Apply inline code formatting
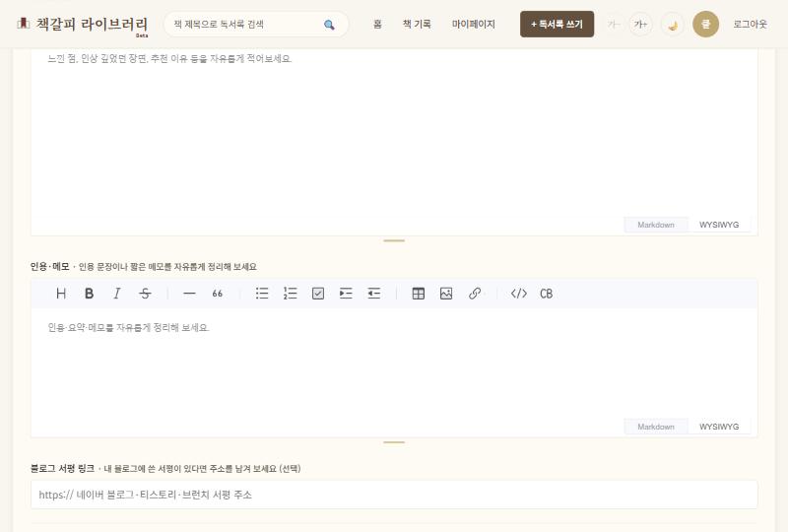 click(x=519, y=294)
